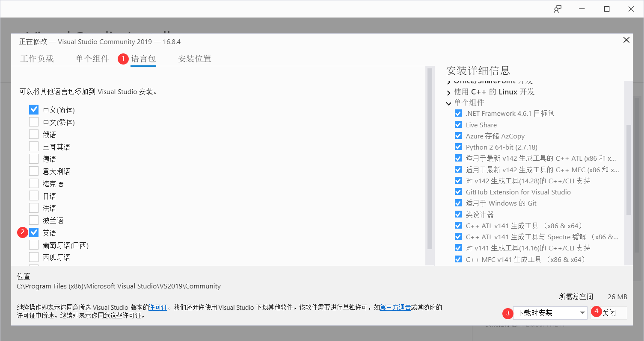Uncheck GitHub Extension for Visual Studio

tap(458, 192)
